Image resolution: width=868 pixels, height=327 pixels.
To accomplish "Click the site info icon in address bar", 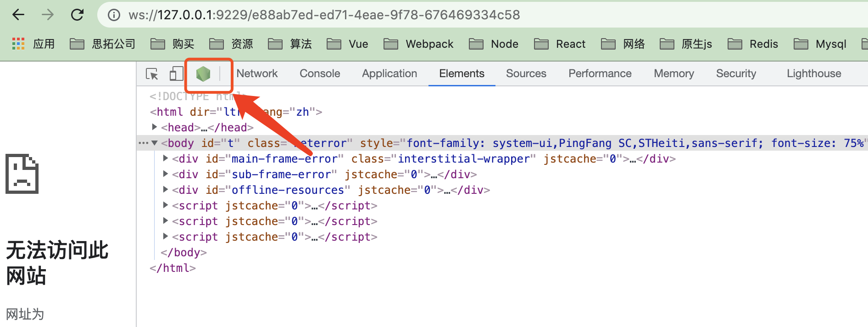I will point(114,15).
